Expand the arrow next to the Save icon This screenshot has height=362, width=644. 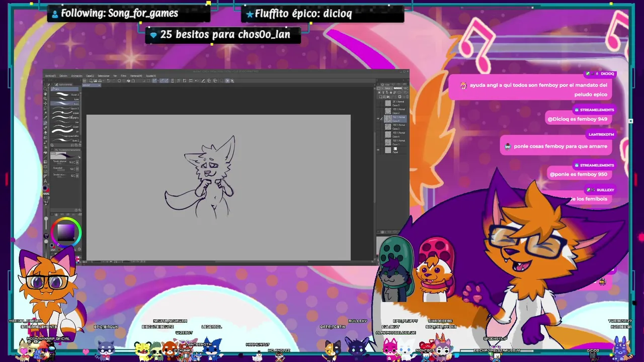(x=103, y=81)
